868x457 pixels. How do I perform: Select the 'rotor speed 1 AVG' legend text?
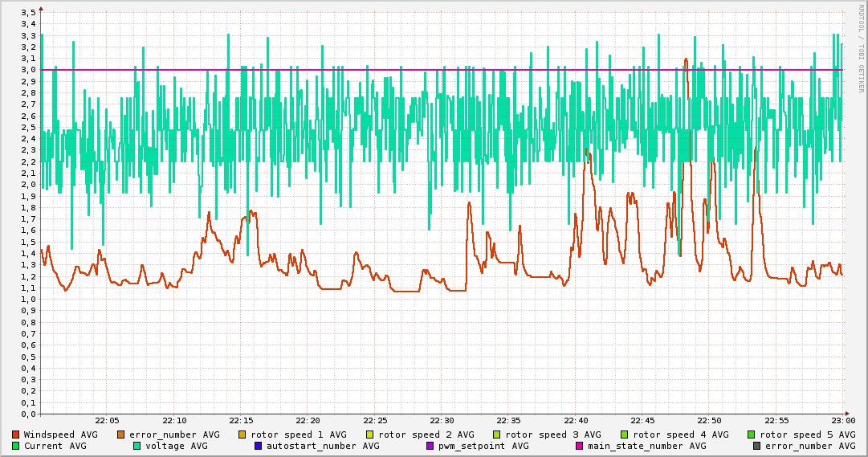tap(299, 435)
